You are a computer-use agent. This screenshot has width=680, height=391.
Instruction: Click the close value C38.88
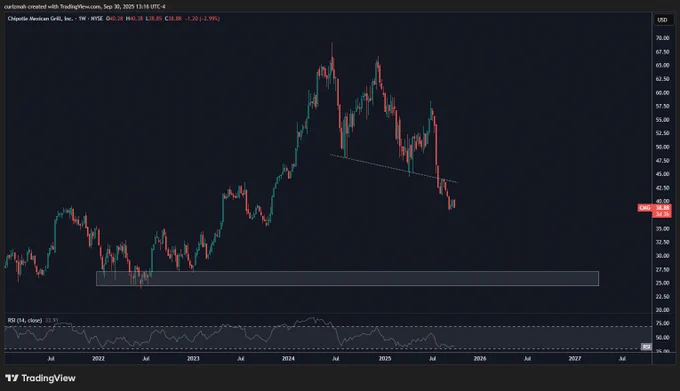(x=173, y=19)
